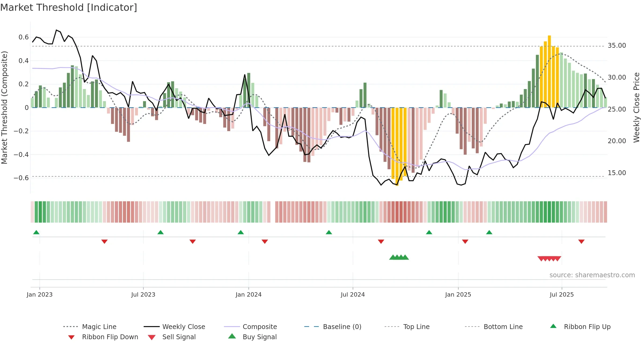Screen dimensions: 644x362
Task: Toggle the Ribbon Flip Up legend entry
Action: coord(580,327)
